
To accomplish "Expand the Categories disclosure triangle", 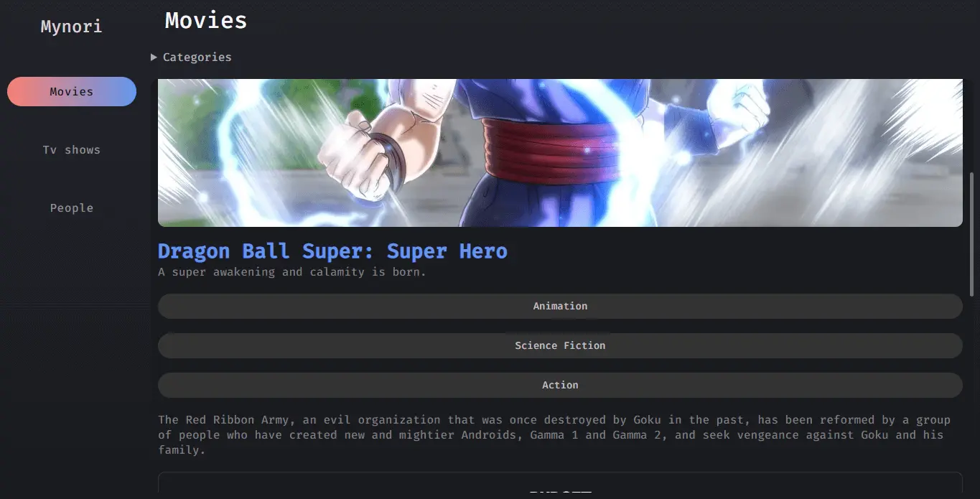I will coord(154,57).
